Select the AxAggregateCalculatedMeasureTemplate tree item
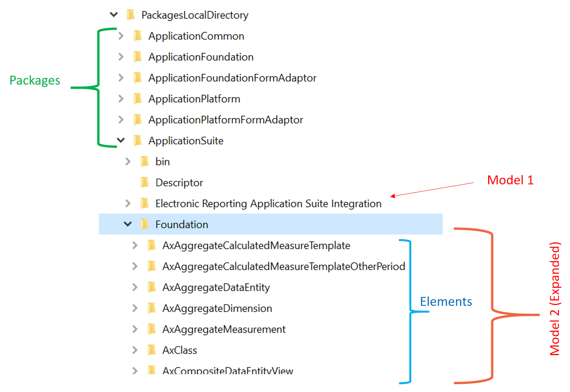The height and width of the screenshot is (392, 570). coord(256,245)
